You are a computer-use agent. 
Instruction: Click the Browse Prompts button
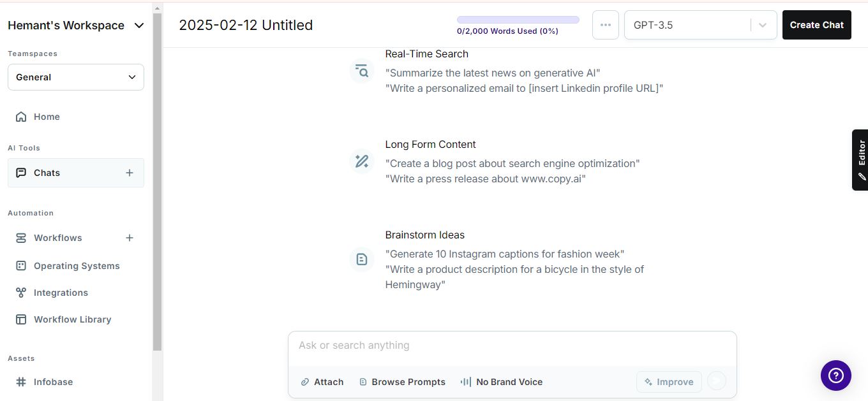pos(402,382)
